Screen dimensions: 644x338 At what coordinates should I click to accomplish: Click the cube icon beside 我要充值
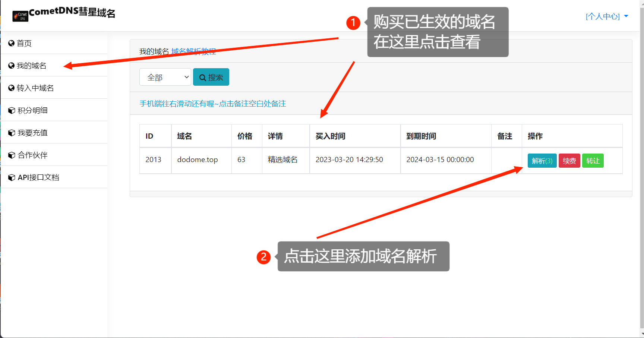tap(12, 133)
